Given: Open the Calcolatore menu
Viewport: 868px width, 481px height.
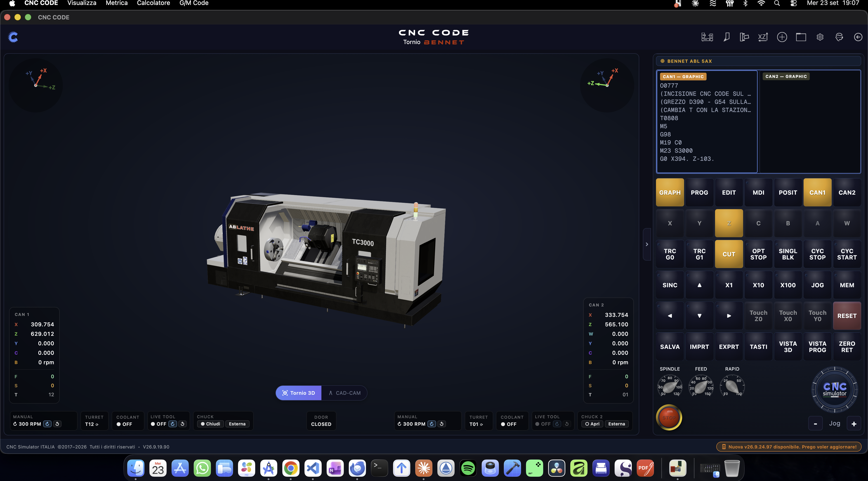Looking at the screenshot, I should tap(153, 3).
